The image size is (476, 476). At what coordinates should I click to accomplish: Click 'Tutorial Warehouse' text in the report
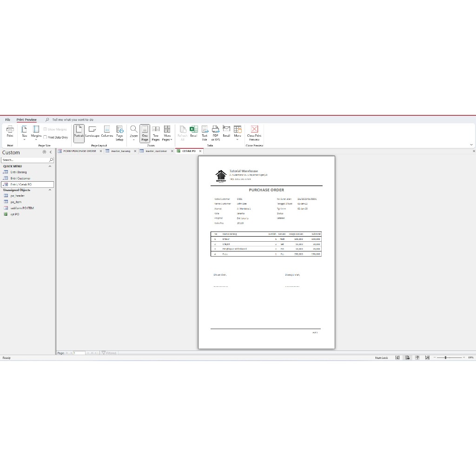coord(244,171)
